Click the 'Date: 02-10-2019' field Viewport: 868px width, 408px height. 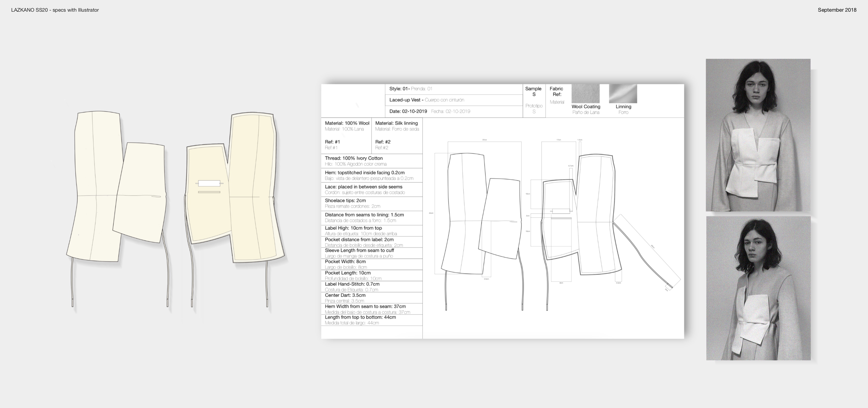454,111
